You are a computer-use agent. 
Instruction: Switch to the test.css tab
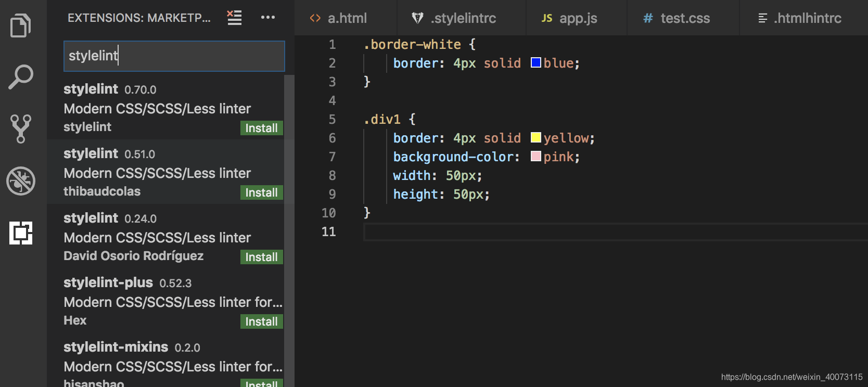click(683, 18)
